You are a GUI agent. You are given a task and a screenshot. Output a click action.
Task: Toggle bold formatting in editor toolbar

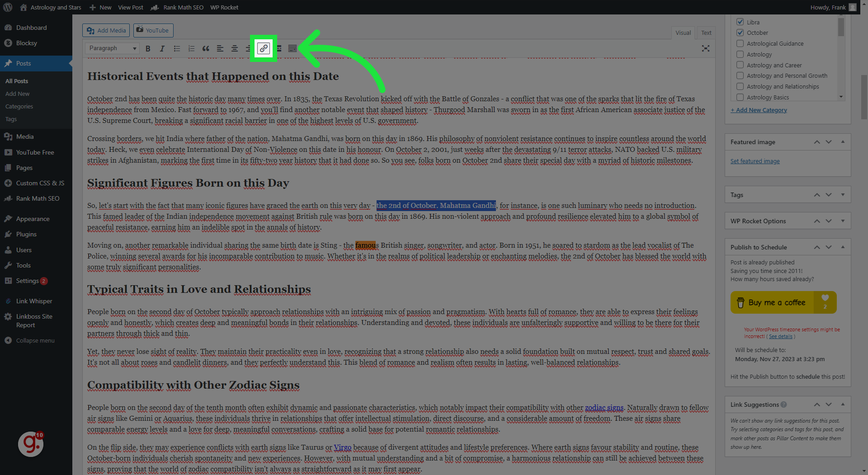(148, 48)
